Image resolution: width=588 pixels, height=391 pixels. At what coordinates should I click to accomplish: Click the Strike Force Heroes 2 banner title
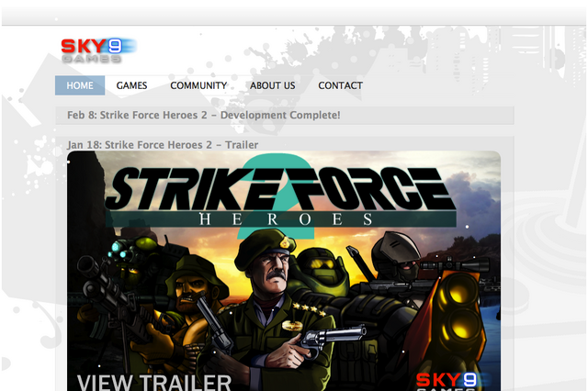pos(280,195)
